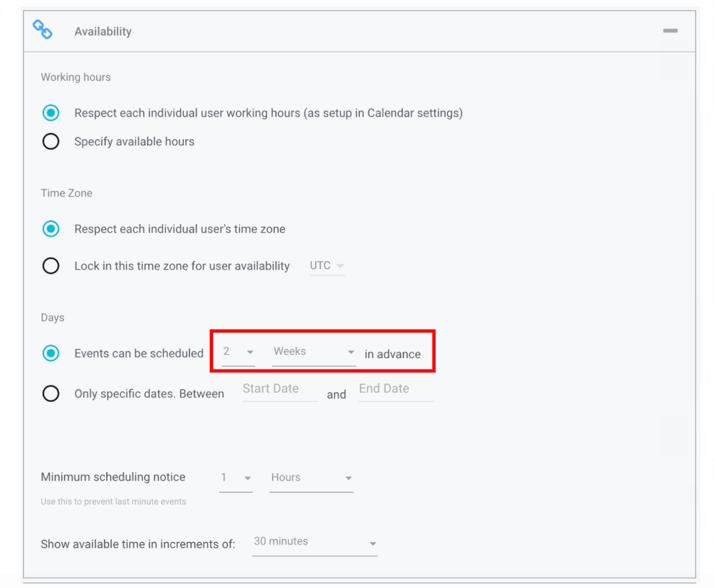Select Specify available hours option

pos(51,142)
